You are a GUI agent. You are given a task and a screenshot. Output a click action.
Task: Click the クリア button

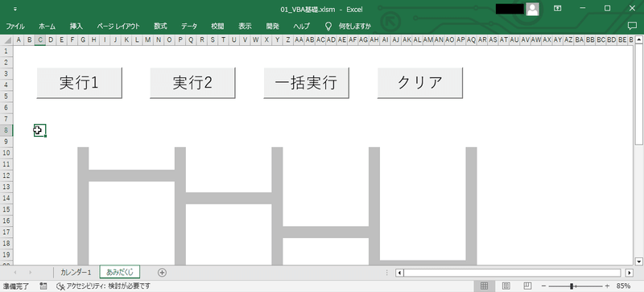(x=419, y=83)
